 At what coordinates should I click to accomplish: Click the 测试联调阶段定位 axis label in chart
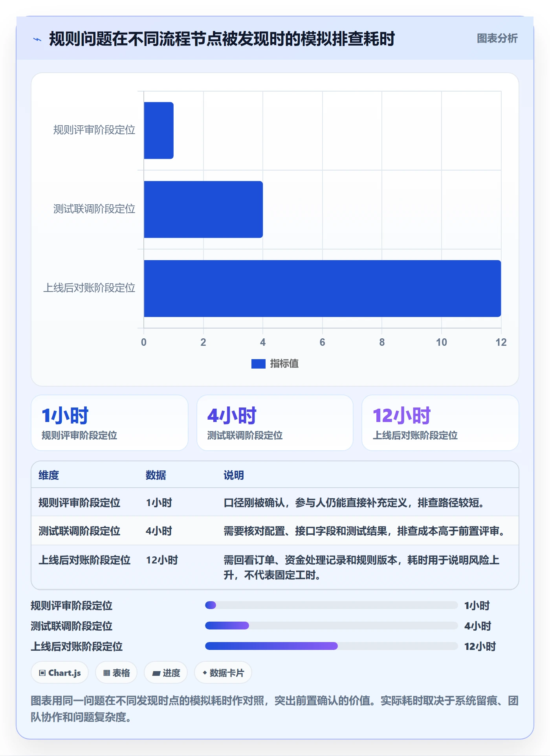pos(94,209)
